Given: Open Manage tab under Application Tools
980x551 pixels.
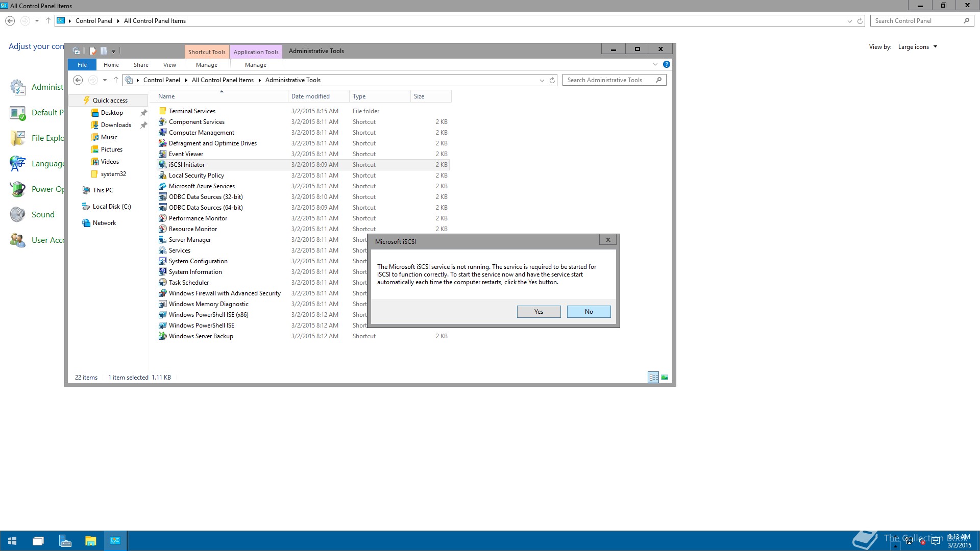Looking at the screenshot, I should pyautogui.click(x=256, y=65).
